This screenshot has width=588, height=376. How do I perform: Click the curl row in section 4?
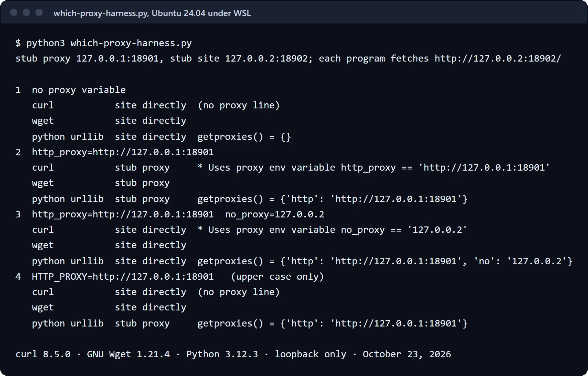(x=156, y=292)
